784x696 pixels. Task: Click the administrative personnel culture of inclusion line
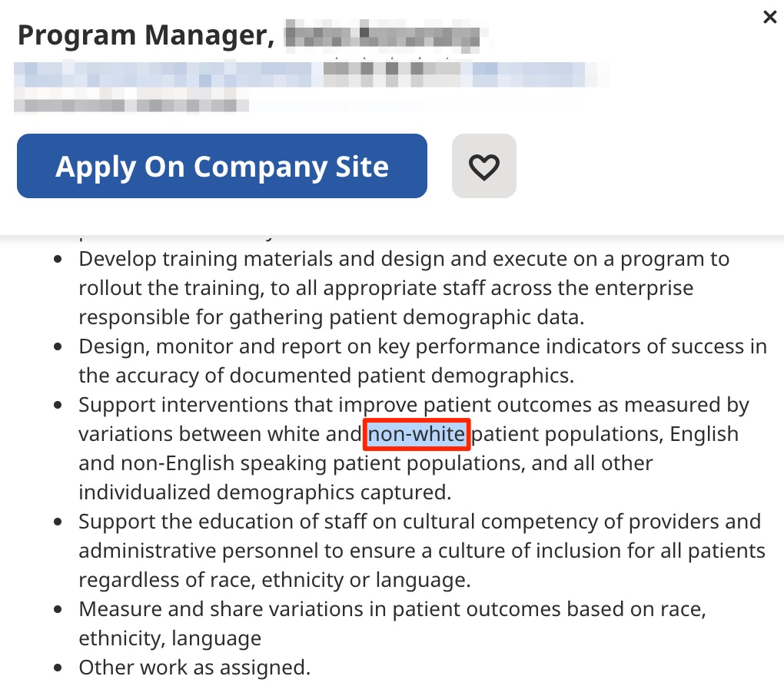(421, 551)
